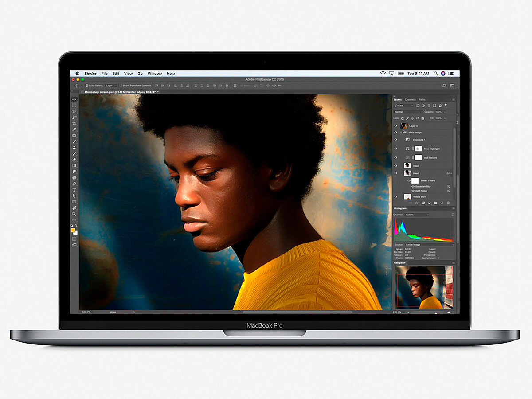Select the Pen tool

(x=74, y=184)
